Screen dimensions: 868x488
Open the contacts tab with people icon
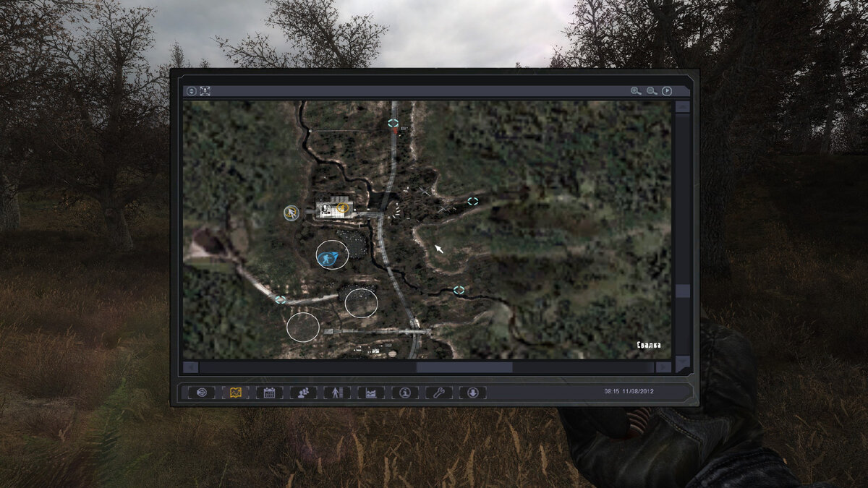tap(303, 393)
